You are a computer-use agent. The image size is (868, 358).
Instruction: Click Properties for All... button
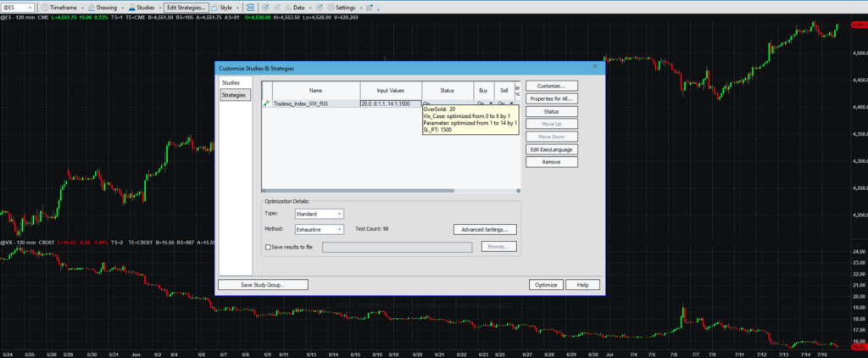tap(551, 98)
